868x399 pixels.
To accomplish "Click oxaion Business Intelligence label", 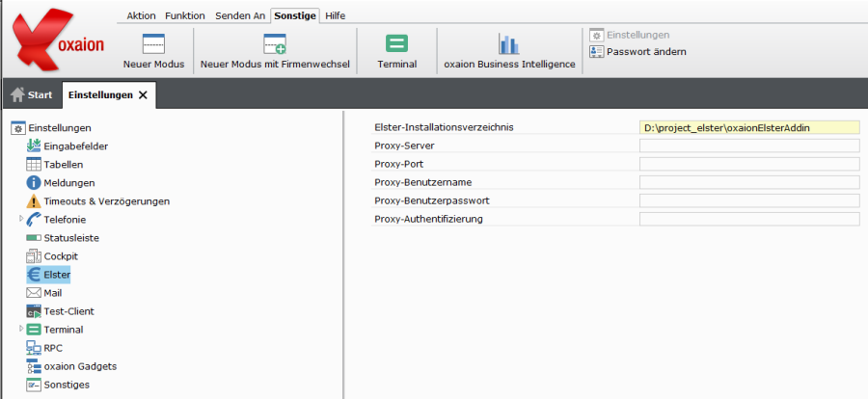I will (x=510, y=65).
